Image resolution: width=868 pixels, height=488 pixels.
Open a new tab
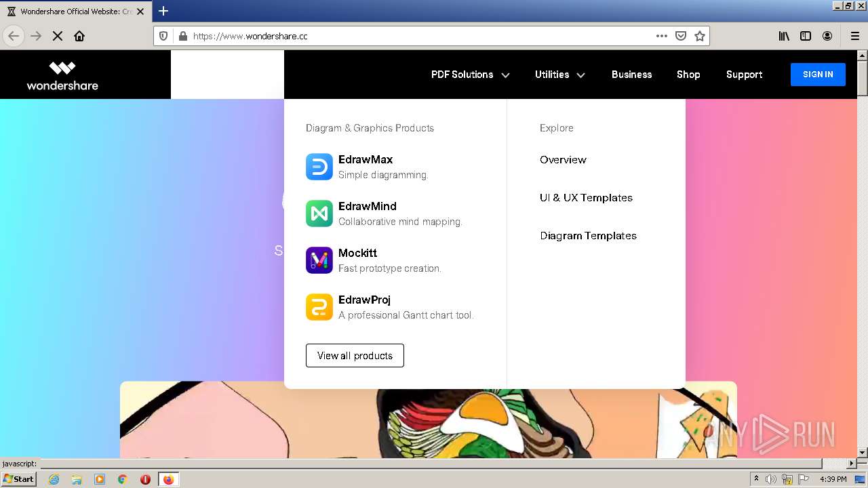[x=163, y=11]
